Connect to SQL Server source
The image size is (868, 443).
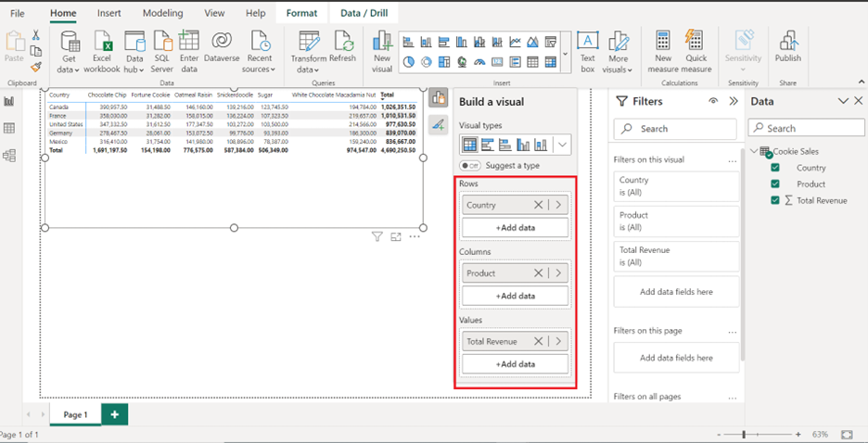tap(162, 52)
